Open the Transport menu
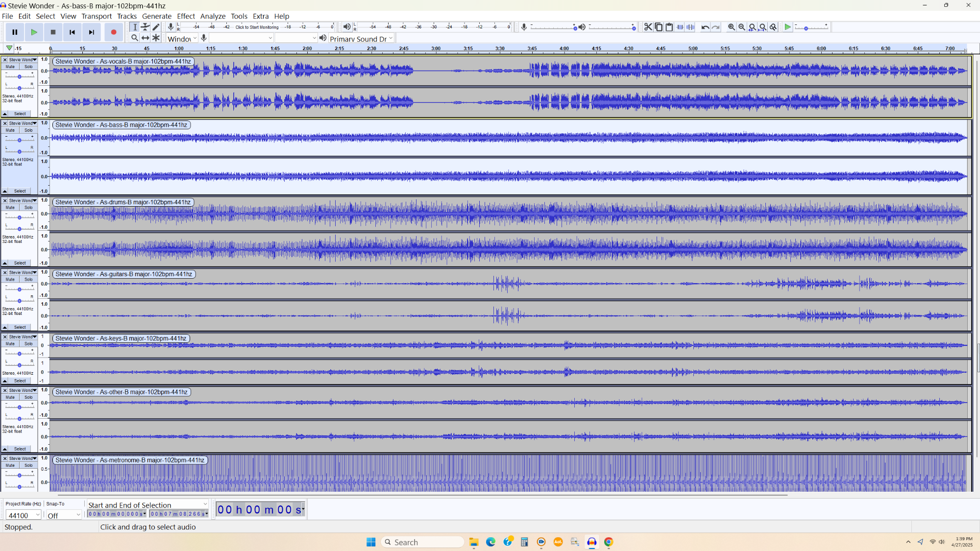This screenshot has width=980, height=551. 97,16
